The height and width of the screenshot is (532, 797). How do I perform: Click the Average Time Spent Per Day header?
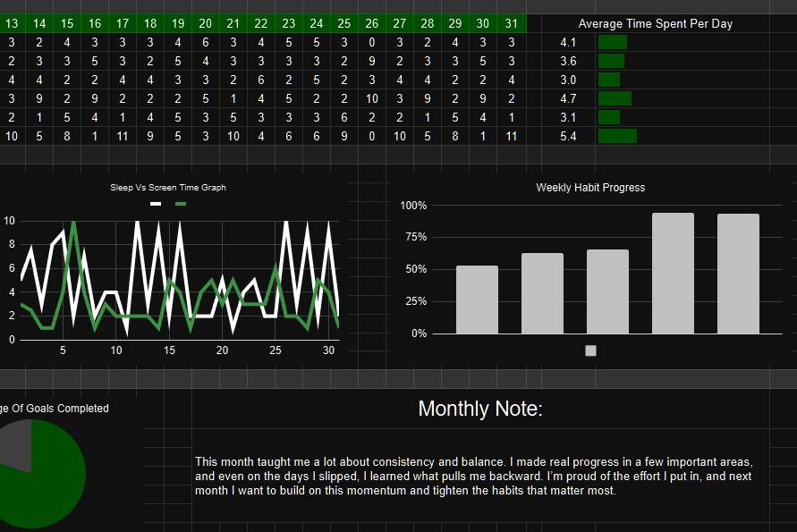click(x=655, y=23)
